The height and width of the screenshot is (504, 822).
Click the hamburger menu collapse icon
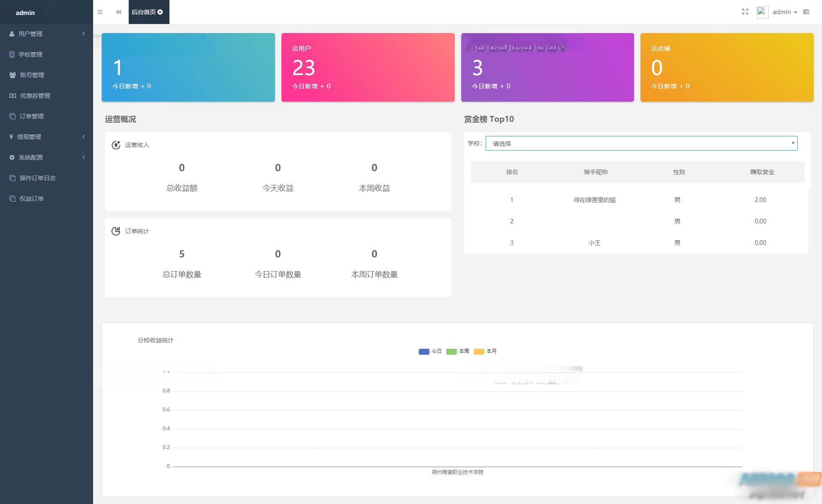100,12
